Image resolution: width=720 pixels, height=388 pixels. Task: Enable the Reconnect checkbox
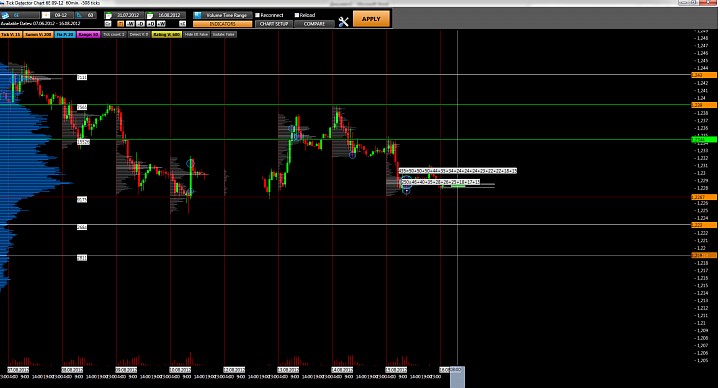click(258, 15)
